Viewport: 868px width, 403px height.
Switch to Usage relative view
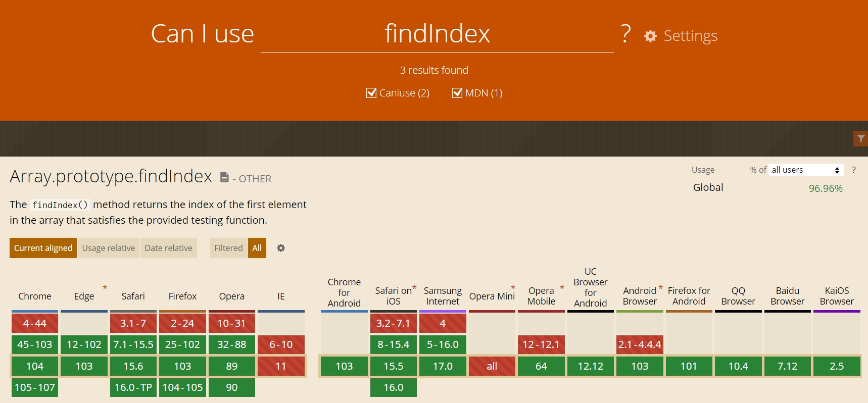[109, 248]
